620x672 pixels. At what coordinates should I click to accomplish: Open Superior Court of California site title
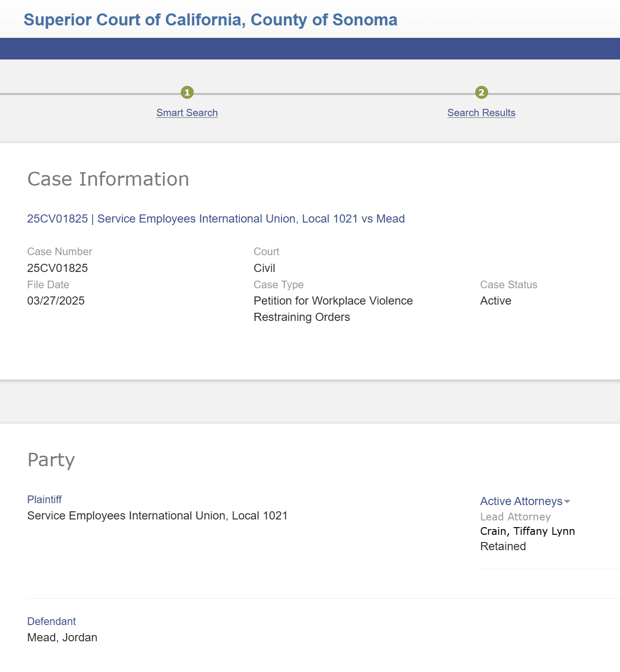click(211, 20)
